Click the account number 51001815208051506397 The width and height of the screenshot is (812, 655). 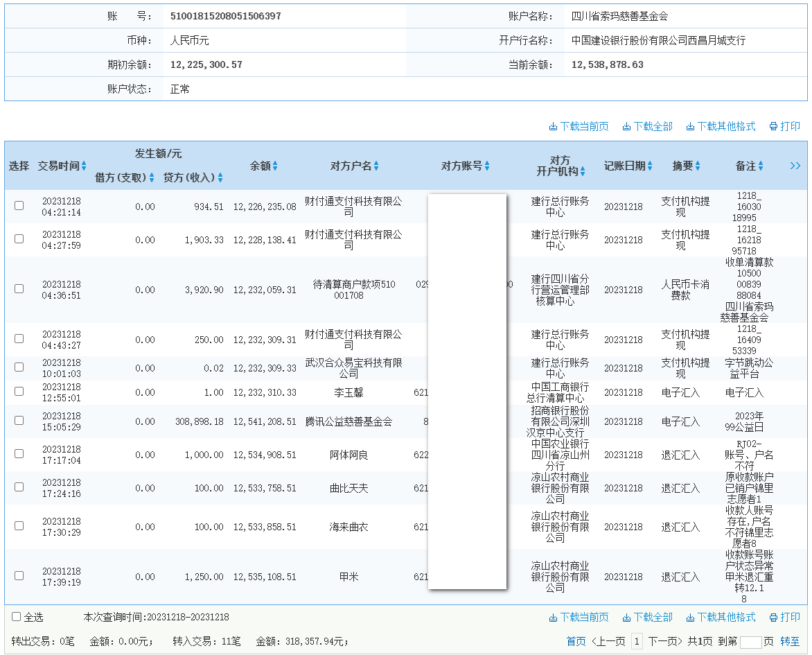tap(226, 16)
